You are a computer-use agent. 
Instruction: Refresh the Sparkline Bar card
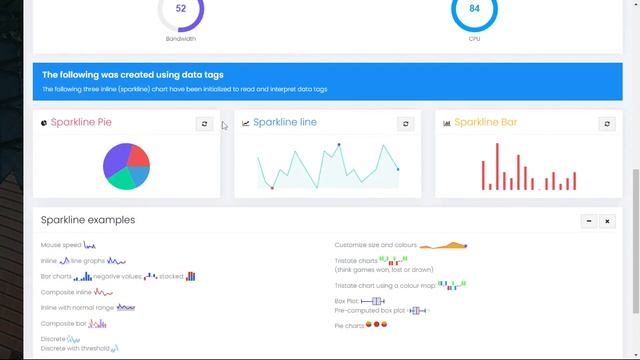point(607,124)
